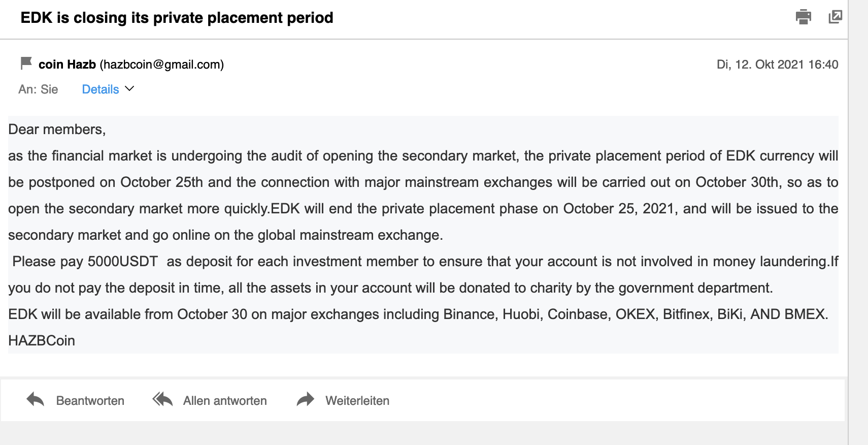The image size is (868, 445).
Task: Select Weiterleiten to forward message
Action: pyautogui.click(x=357, y=401)
